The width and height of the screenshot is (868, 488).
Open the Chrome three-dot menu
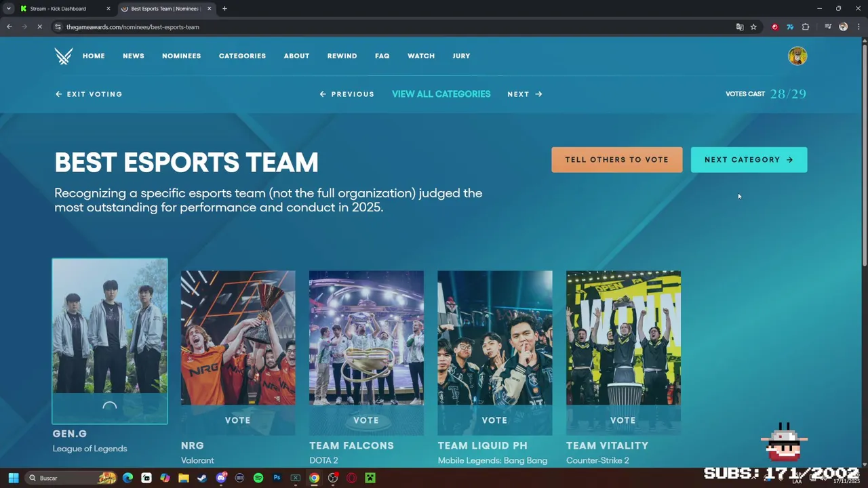click(858, 27)
